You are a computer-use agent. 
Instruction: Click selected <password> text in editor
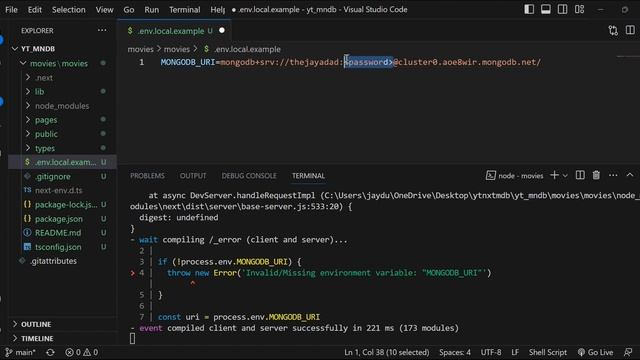coord(369,62)
